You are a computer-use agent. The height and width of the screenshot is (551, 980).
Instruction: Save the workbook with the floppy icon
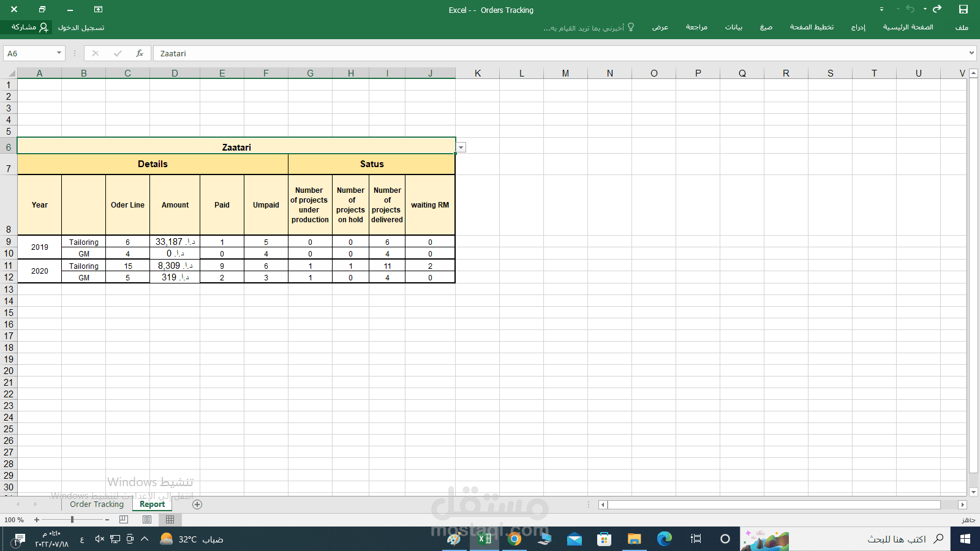point(963,9)
